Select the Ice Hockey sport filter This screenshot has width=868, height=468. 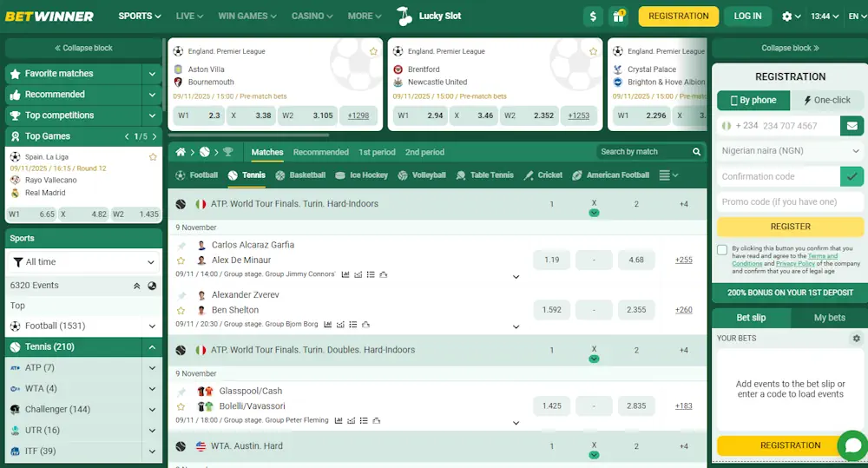click(361, 175)
